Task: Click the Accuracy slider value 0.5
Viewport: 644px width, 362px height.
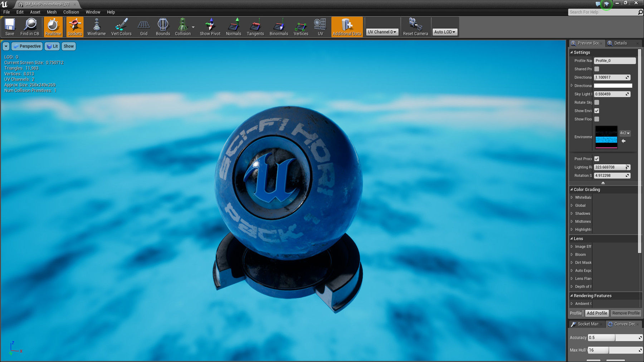Action: click(x=615, y=337)
